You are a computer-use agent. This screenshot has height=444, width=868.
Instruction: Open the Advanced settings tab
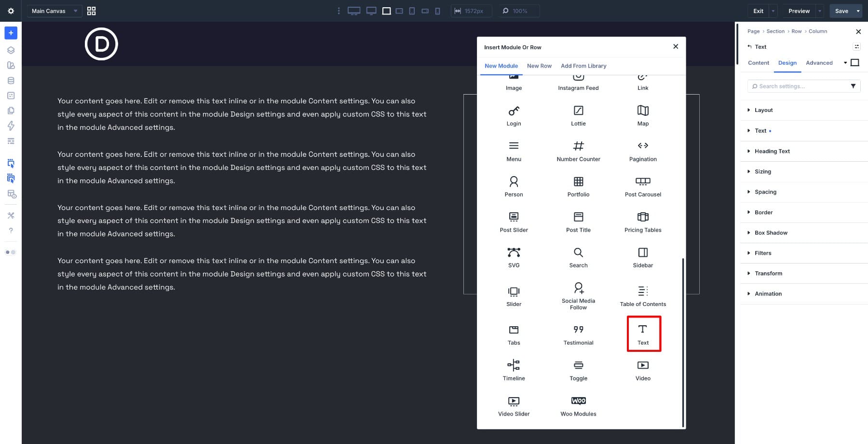[x=819, y=63]
